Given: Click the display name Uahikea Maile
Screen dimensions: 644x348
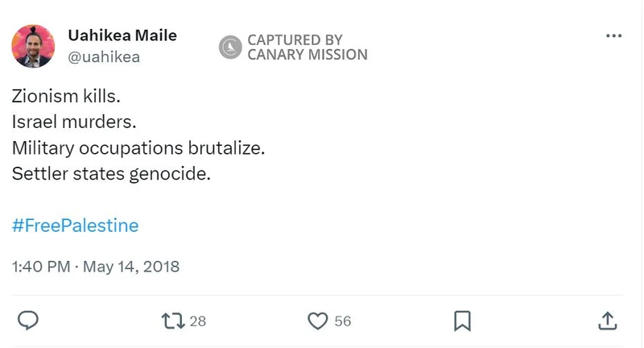Looking at the screenshot, I should [x=122, y=35].
